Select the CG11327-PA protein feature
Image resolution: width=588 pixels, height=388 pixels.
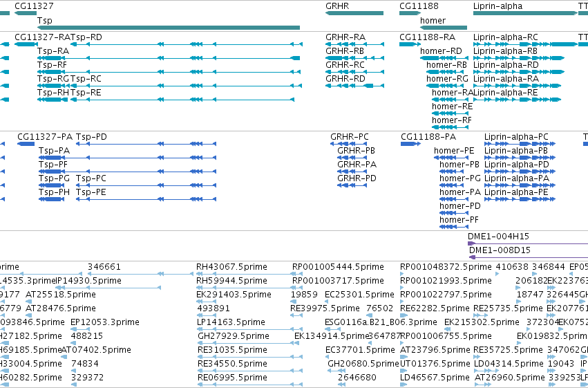[26, 144]
